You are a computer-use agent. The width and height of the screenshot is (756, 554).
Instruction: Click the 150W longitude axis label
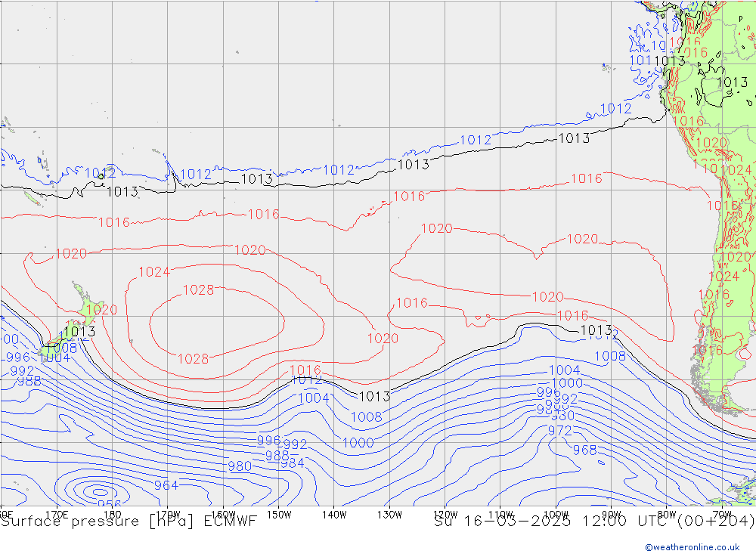tap(279, 515)
